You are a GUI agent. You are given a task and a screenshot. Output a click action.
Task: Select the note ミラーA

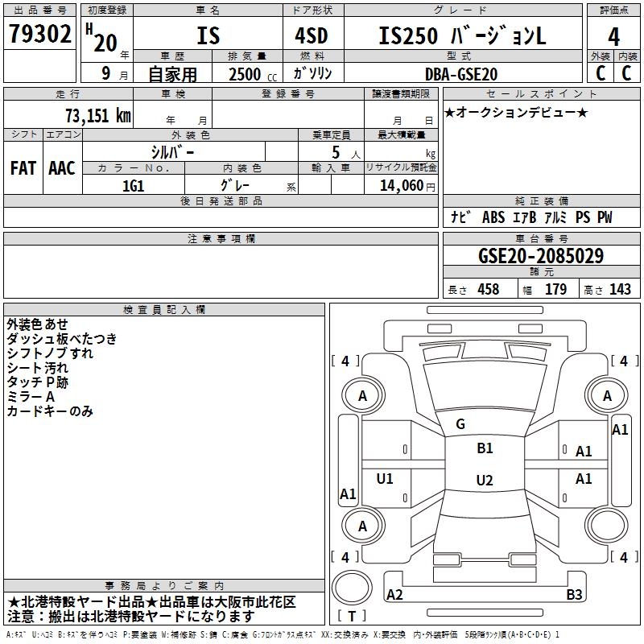click(31, 396)
